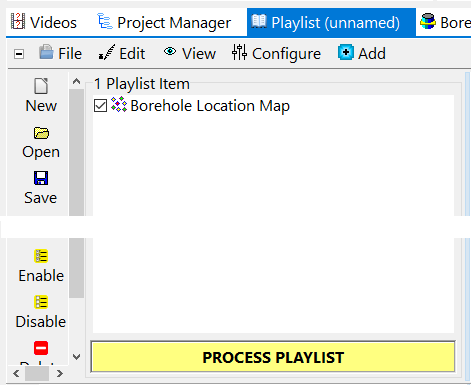Uncheck the Borehole Location Map checkbox
Viewport: 471px width, 385px height.
pos(100,106)
